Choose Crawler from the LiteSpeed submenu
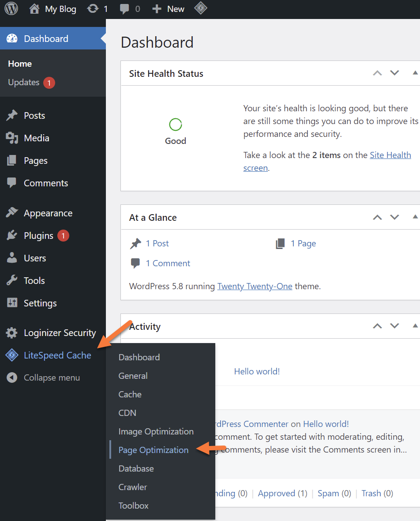Image resolution: width=420 pixels, height=521 pixels. click(132, 487)
